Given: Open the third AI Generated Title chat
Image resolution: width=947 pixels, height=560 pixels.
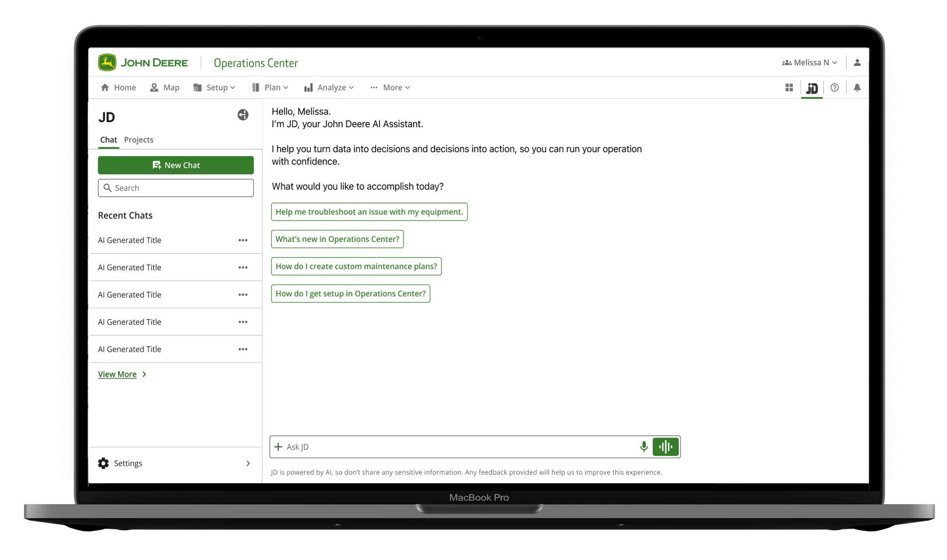Looking at the screenshot, I should click(129, 295).
